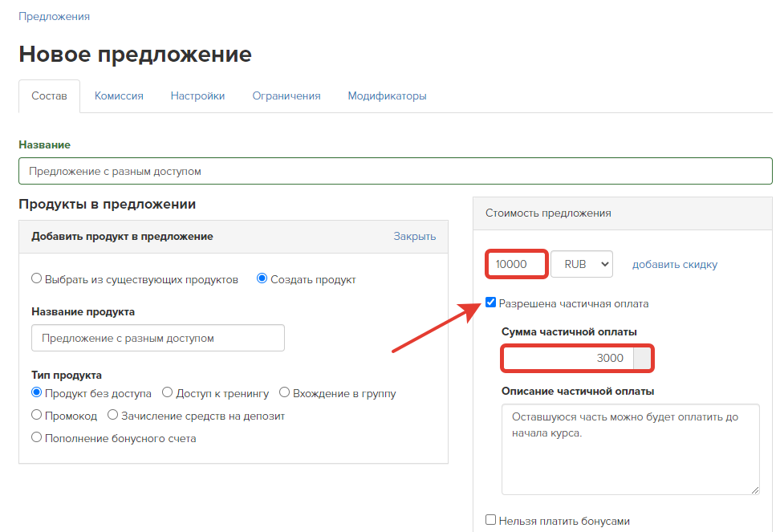Open the Модификаторы tab

click(x=387, y=96)
